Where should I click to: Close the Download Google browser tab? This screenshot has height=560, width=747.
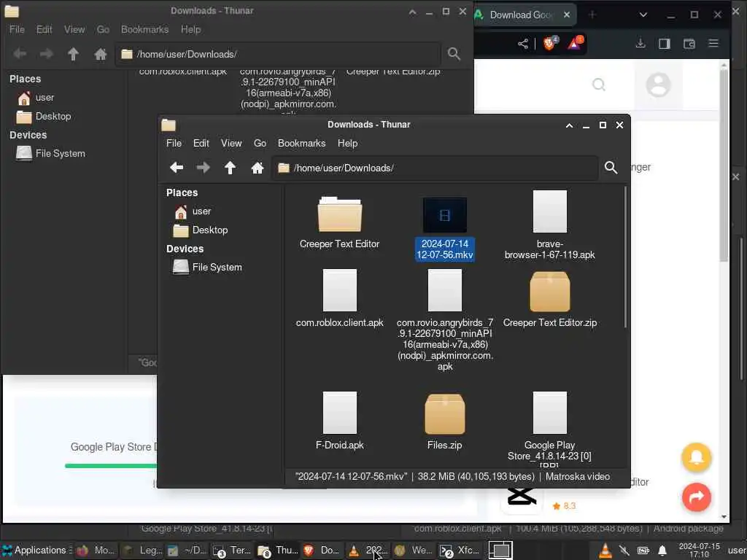(x=566, y=15)
